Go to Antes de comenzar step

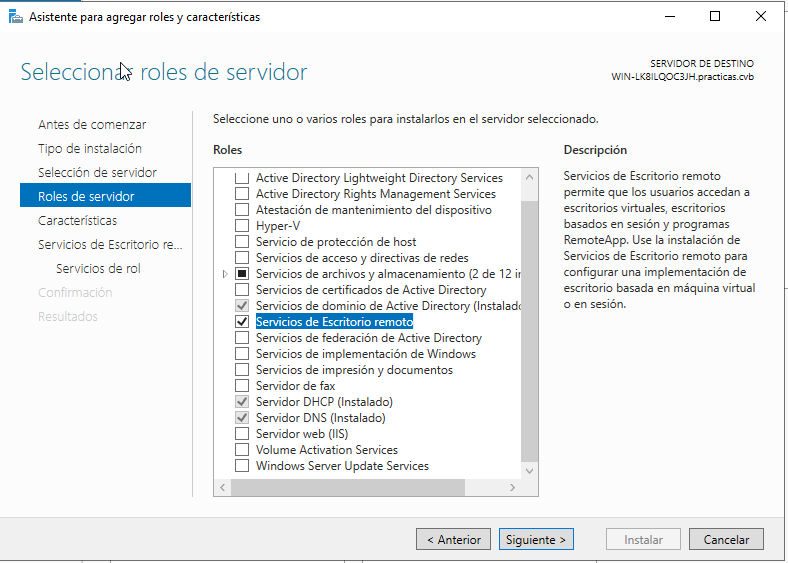point(92,125)
